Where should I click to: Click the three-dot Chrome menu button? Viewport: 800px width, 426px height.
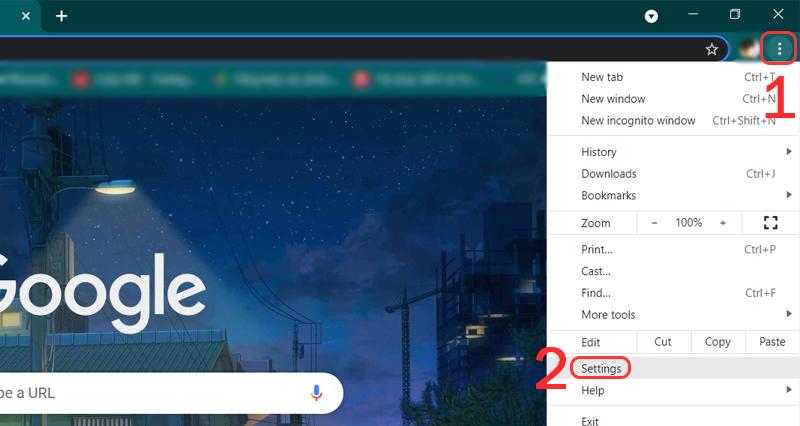click(x=779, y=48)
